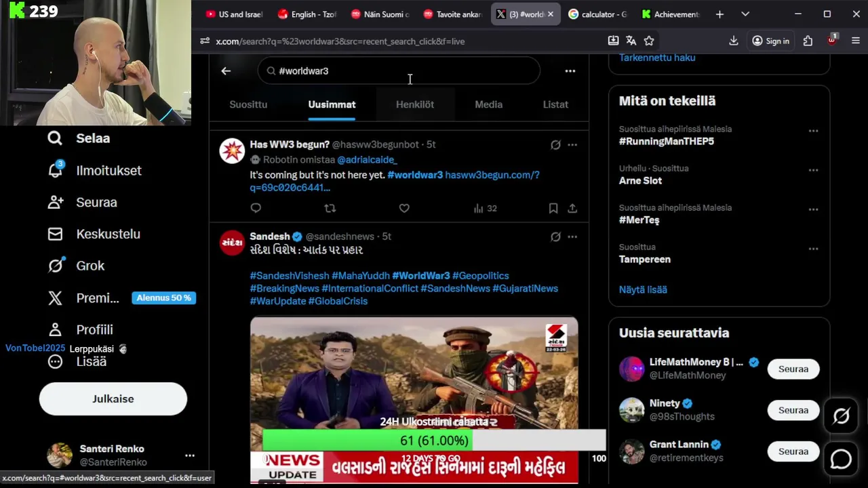Open browser downloads icon
The image size is (868, 488).
click(733, 41)
